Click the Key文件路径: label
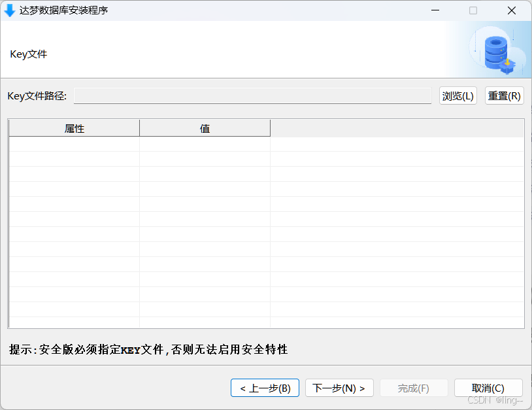 (37, 96)
